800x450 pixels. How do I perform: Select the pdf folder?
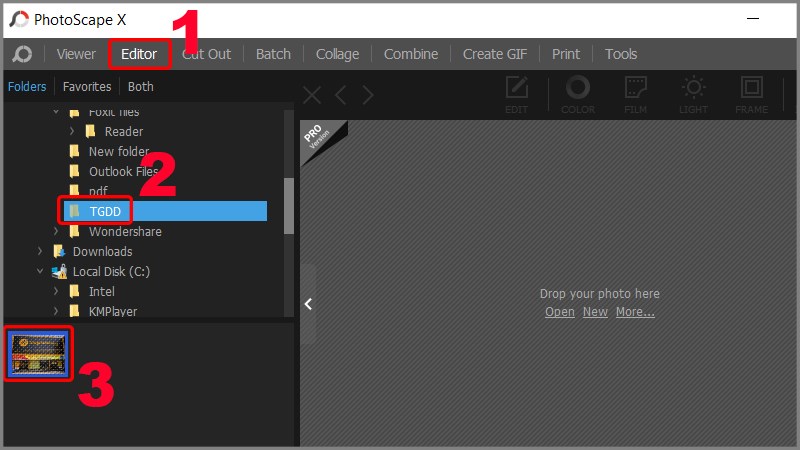(x=98, y=191)
